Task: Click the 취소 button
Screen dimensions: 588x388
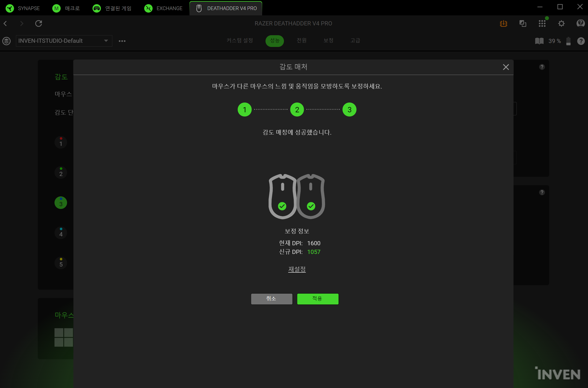Action: tap(272, 299)
